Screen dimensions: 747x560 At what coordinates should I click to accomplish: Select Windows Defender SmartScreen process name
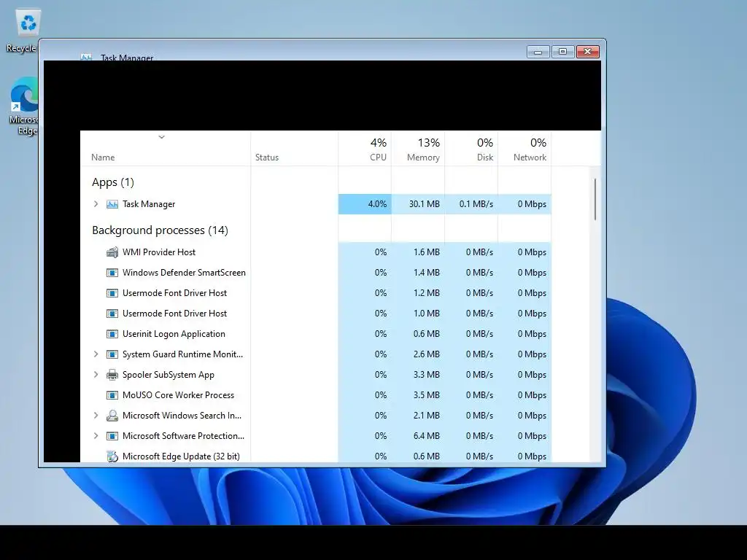click(184, 273)
